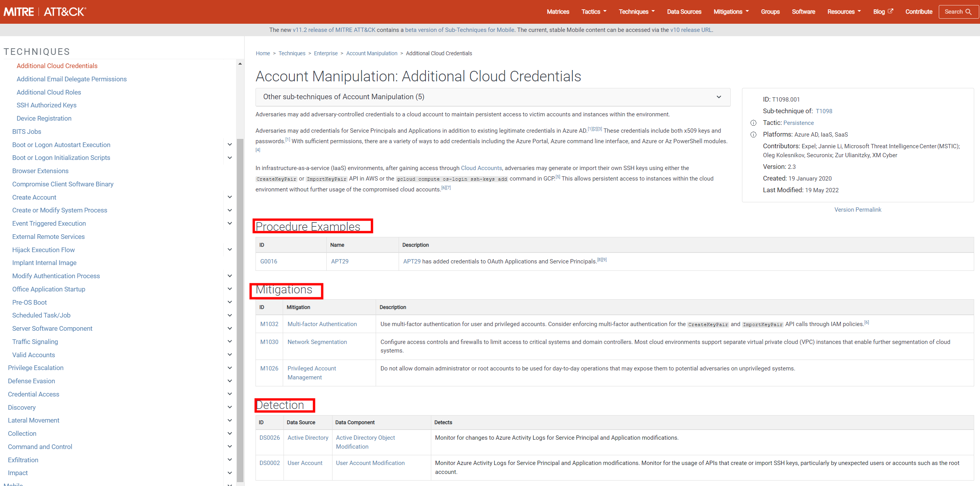Screen dimensions: 980x486
Task: Open Matrices in top navigation
Action: point(558,12)
